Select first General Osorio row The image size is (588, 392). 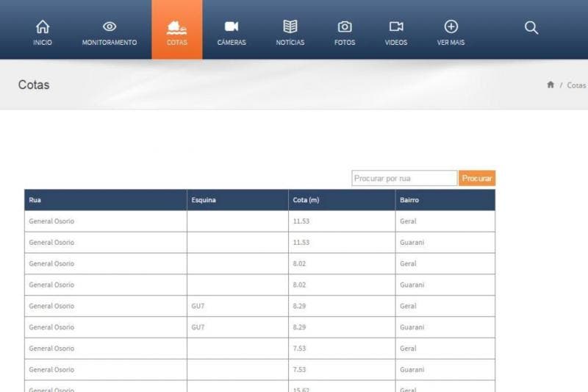(51, 221)
